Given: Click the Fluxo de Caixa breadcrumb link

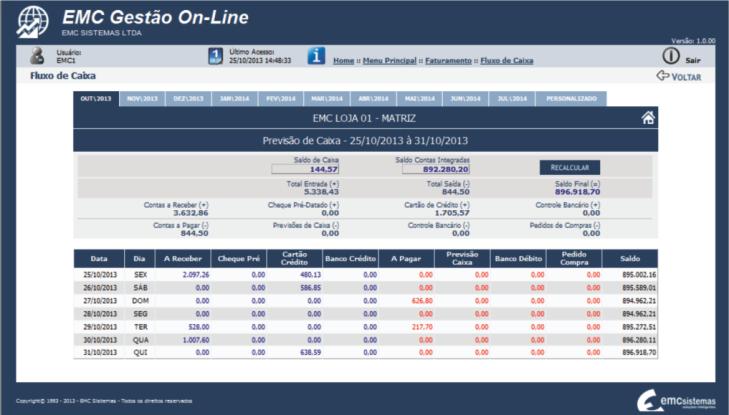Looking at the screenshot, I should [507, 60].
